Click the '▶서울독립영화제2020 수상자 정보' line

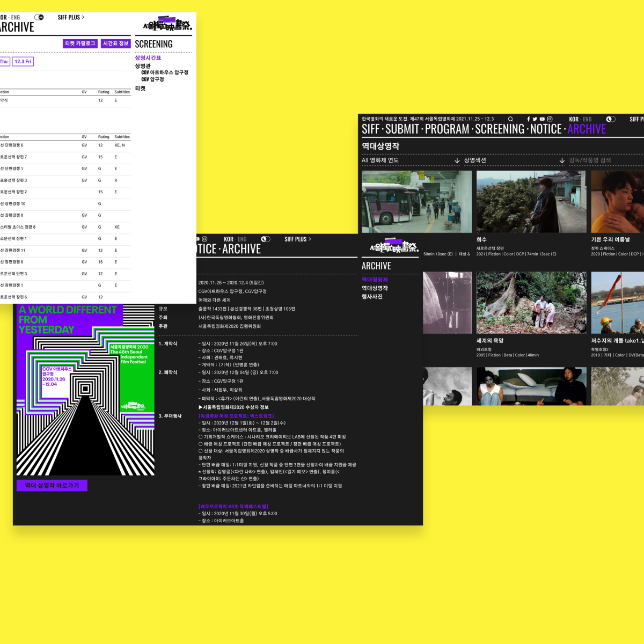click(x=233, y=407)
